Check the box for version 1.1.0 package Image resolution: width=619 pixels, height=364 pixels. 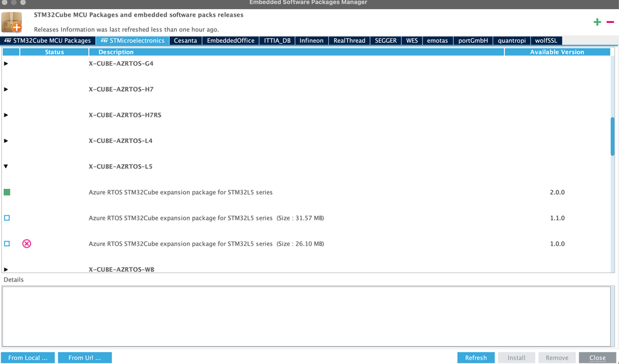point(7,218)
